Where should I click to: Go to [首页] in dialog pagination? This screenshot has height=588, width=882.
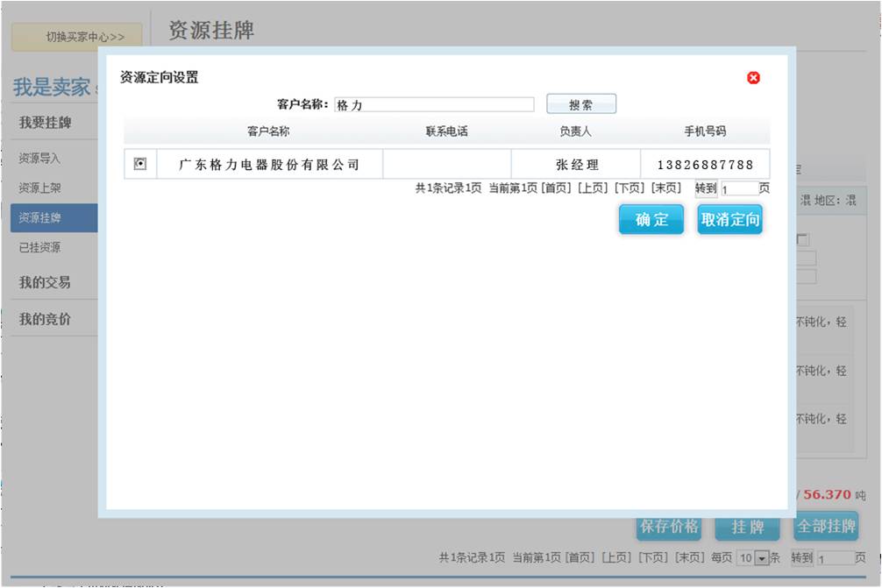(556, 188)
